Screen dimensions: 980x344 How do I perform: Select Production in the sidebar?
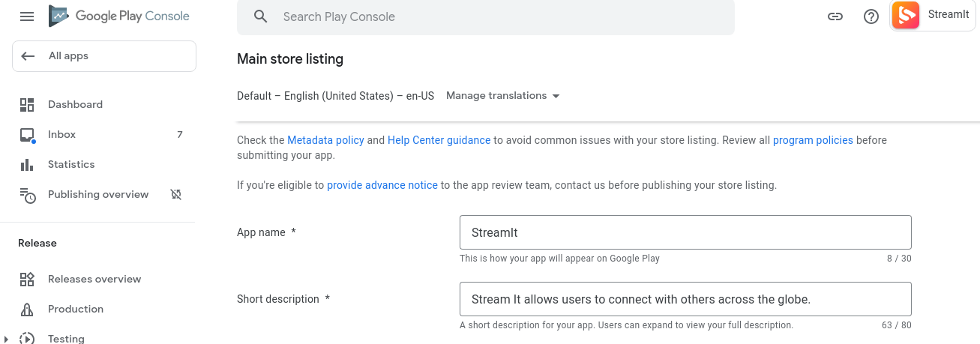coord(76,309)
